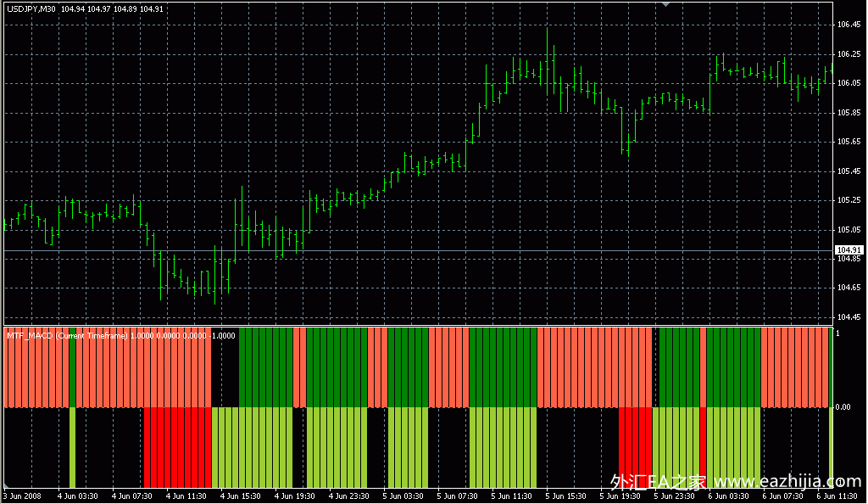Click the 105.05 price axis label
The height and width of the screenshot is (504, 868).
point(849,229)
